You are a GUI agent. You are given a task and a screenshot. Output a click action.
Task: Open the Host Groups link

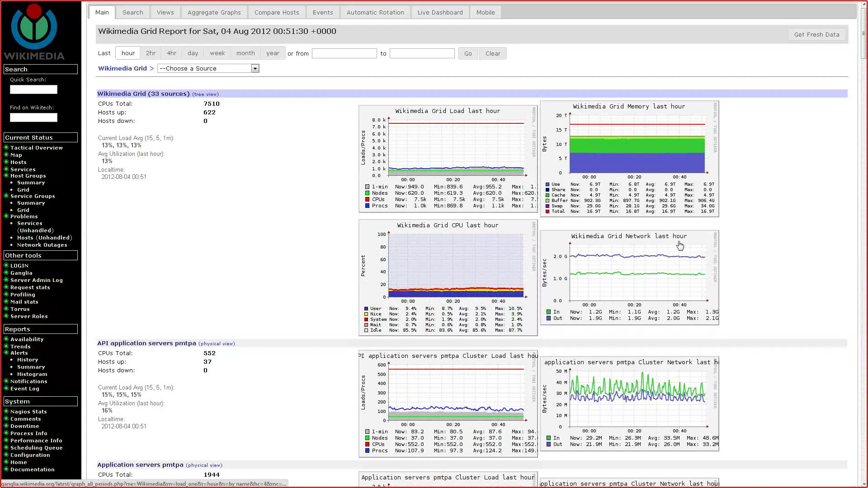click(28, 176)
